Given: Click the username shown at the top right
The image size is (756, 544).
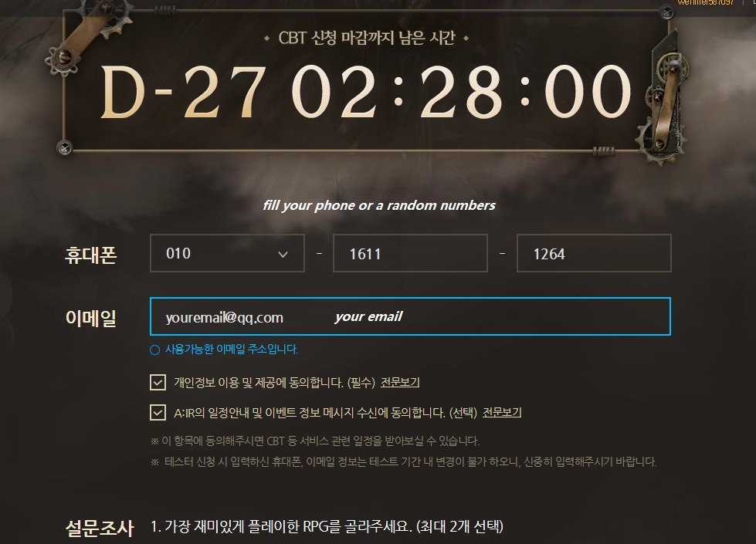Looking at the screenshot, I should 705,2.
